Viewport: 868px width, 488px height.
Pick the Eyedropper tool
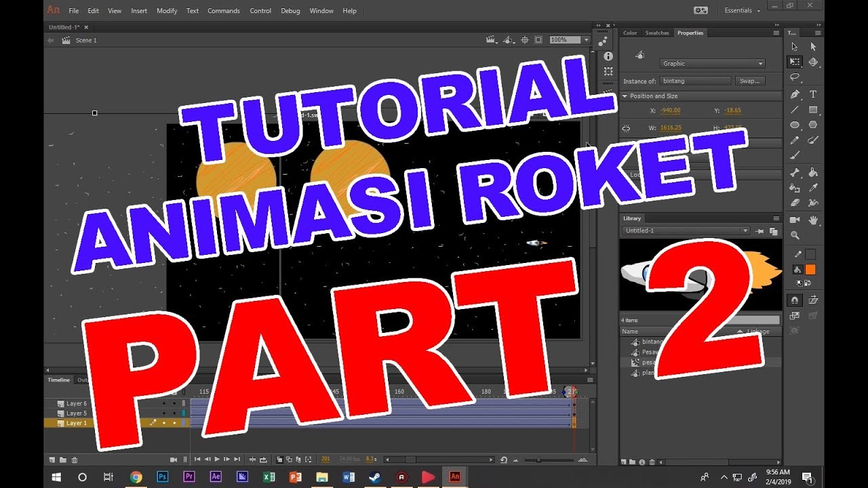coord(813,188)
